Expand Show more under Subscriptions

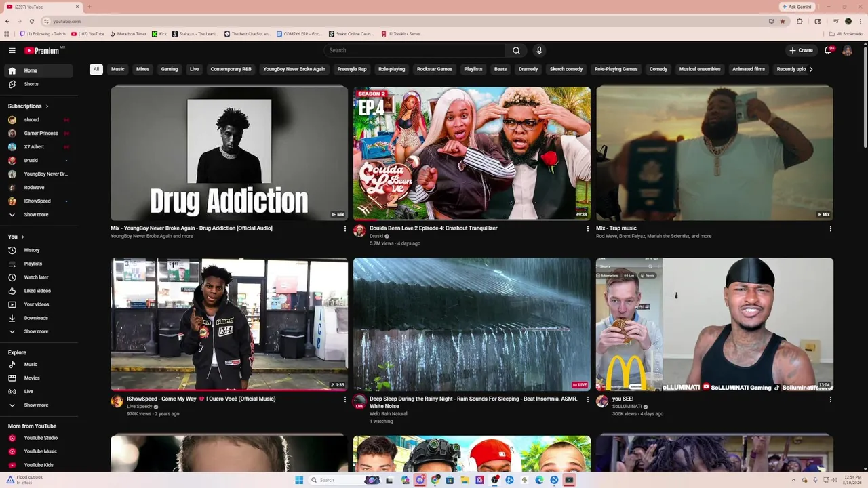(38, 215)
